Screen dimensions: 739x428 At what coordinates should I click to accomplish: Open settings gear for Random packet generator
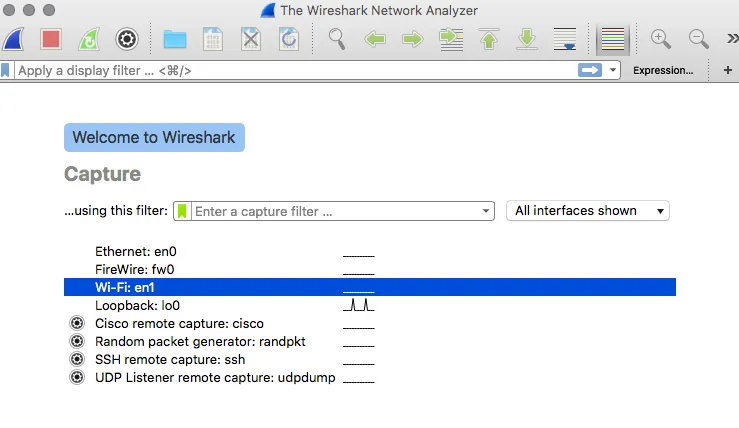[77, 341]
